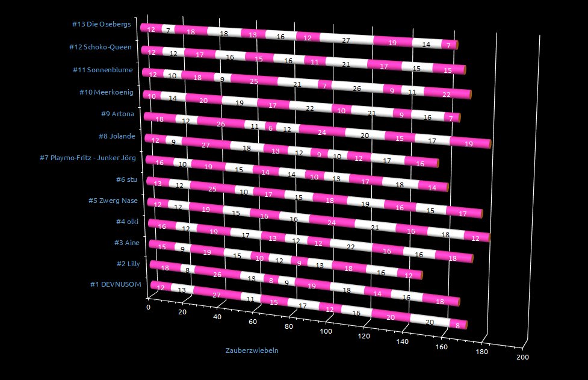The height and width of the screenshot is (380, 588).
Task: Select the '#10 Meerkoenig' label
Action: pos(106,92)
